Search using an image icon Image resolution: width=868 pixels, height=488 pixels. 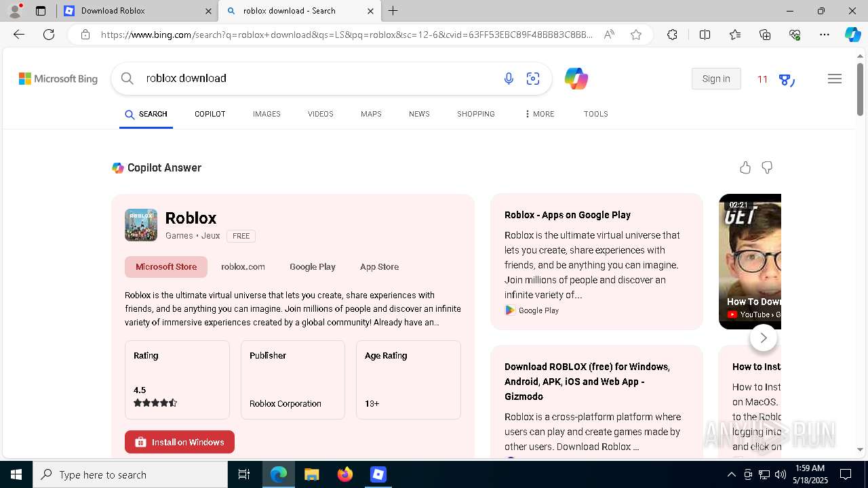pos(533,79)
